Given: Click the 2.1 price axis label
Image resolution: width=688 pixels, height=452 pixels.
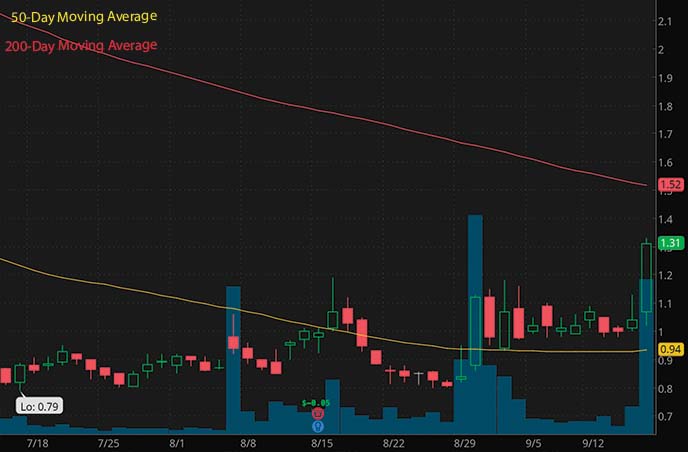Looking at the screenshot, I should click(665, 21).
